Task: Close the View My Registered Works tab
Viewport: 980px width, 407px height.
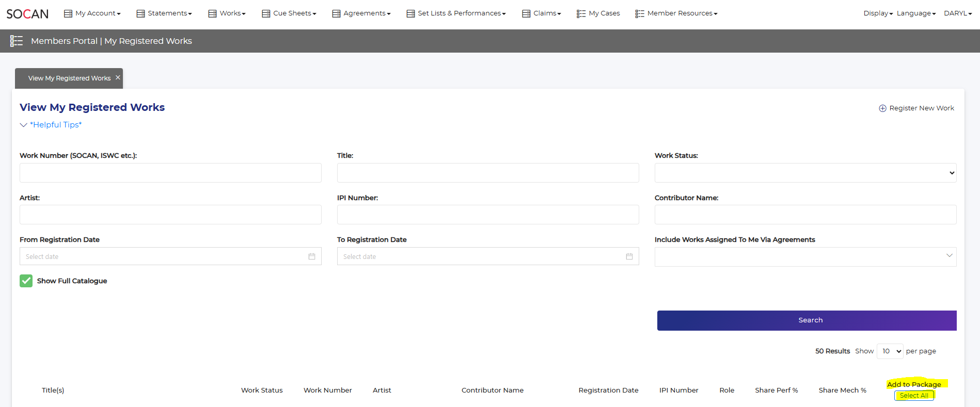Action: pos(118,77)
